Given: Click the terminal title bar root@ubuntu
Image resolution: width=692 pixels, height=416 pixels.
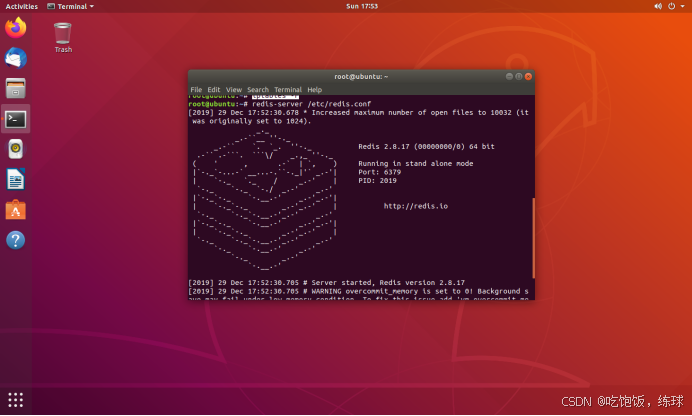Looking at the screenshot, I should [361, 76].
